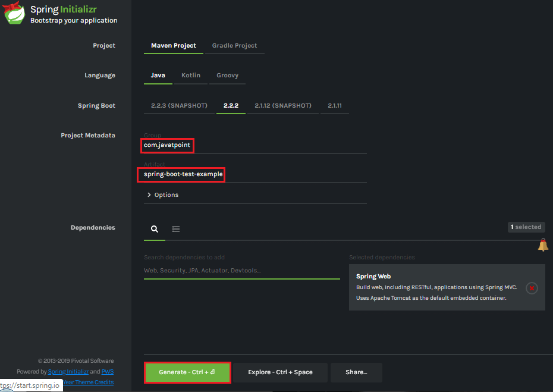Click the notification bell icon
Image resolution: width=553 pixels, height=392 pixels.
[x=542, y=244]
